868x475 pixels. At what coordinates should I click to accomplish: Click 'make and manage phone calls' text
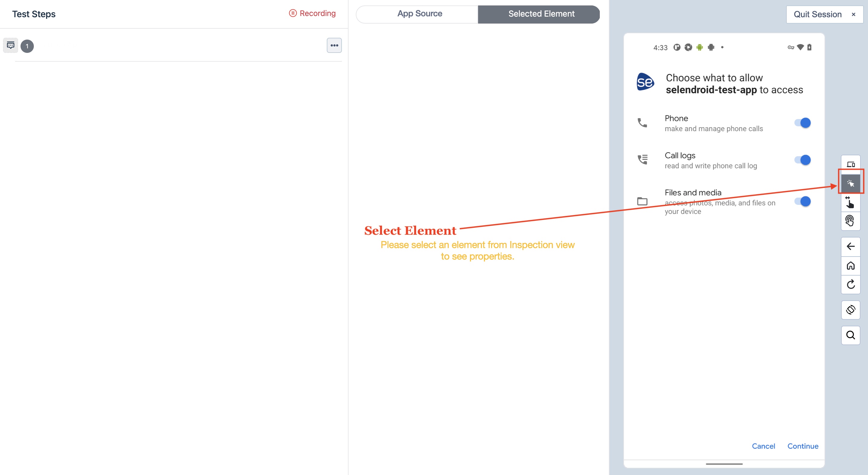[x=714, y=129]
